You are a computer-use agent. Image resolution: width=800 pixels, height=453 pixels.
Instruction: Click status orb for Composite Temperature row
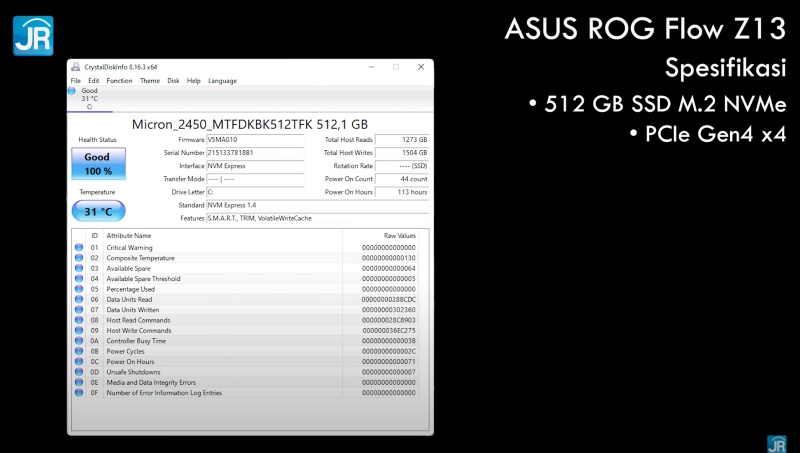coord(79,258)
